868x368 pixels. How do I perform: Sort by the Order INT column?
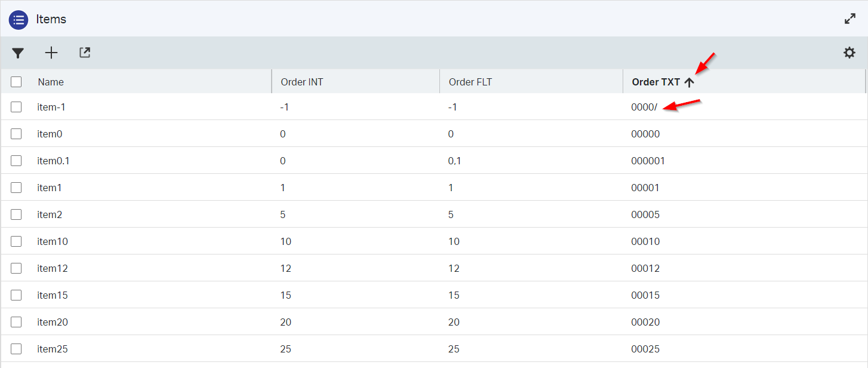click(302, 82)
